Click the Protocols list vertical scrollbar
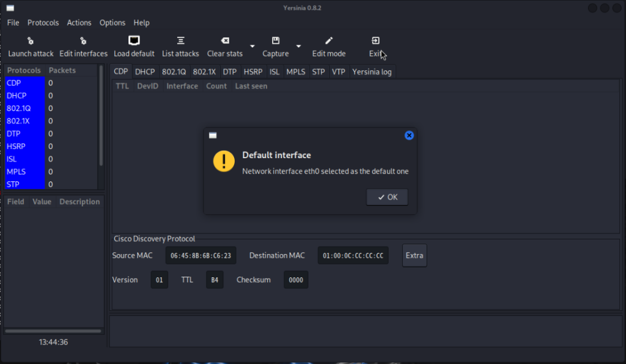Viewport: 626px width, 364px height. (x=101, y=115)
